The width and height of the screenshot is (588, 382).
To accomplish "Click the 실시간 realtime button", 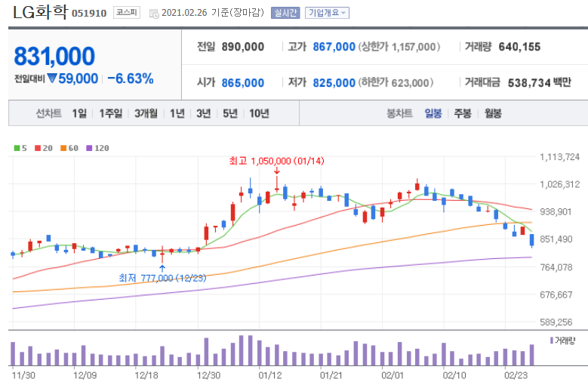I will click(x=285, y=13).
